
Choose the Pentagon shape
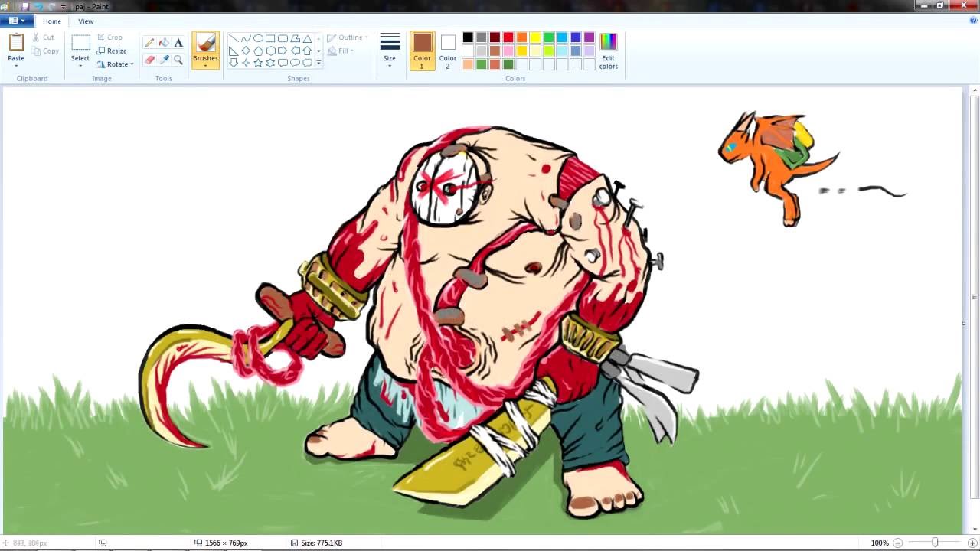click(258, 51)
